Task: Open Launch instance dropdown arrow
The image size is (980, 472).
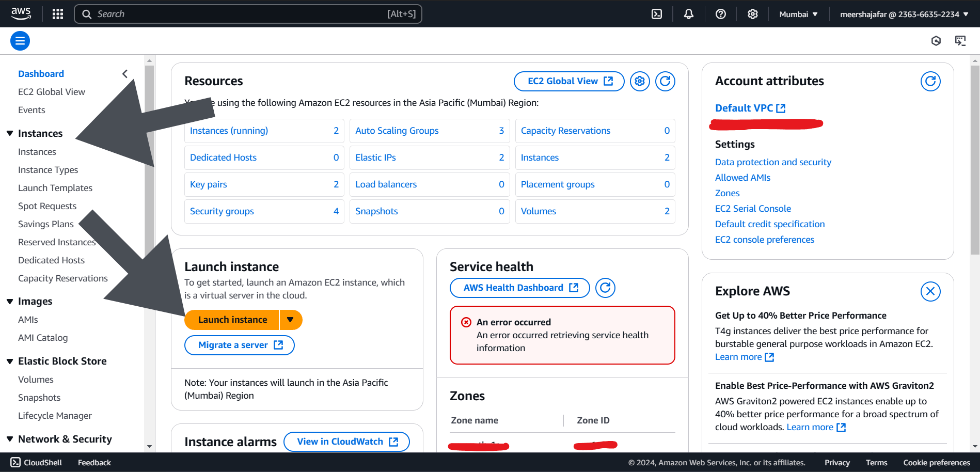Action: click(x=291, y=320)
